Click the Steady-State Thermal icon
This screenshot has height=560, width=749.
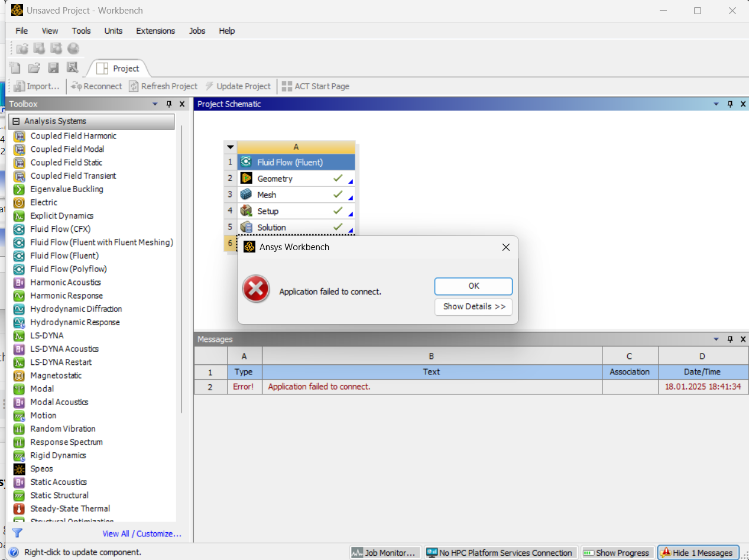point(19,509)
